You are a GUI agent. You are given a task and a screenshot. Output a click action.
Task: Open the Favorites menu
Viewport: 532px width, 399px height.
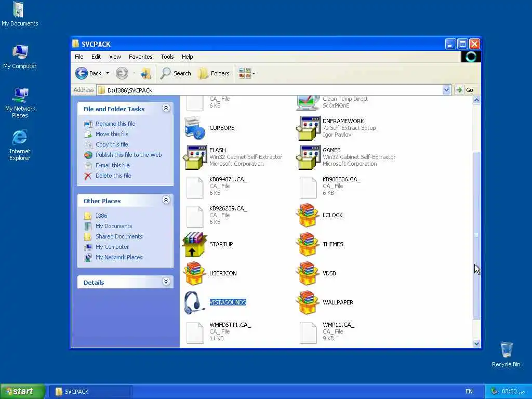coord(140,57)
